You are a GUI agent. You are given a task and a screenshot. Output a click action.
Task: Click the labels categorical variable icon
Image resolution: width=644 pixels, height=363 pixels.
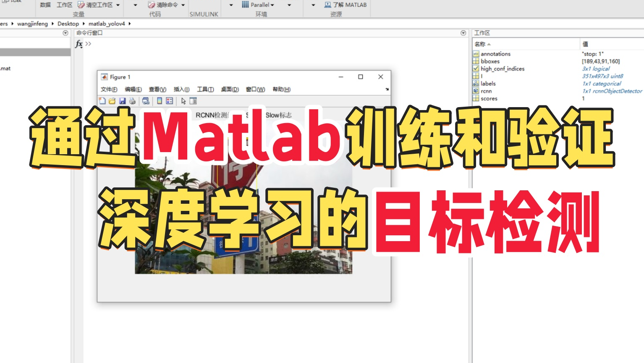pos(476,84)
